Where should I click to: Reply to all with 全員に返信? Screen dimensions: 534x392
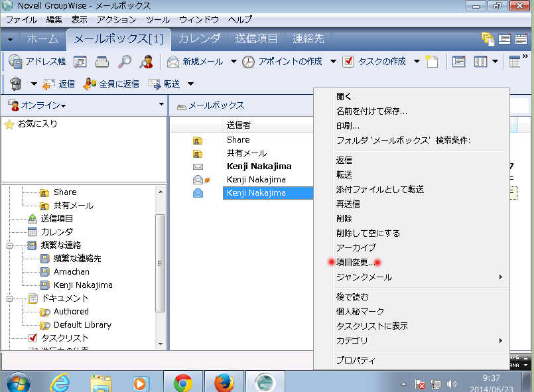[111, 84]
